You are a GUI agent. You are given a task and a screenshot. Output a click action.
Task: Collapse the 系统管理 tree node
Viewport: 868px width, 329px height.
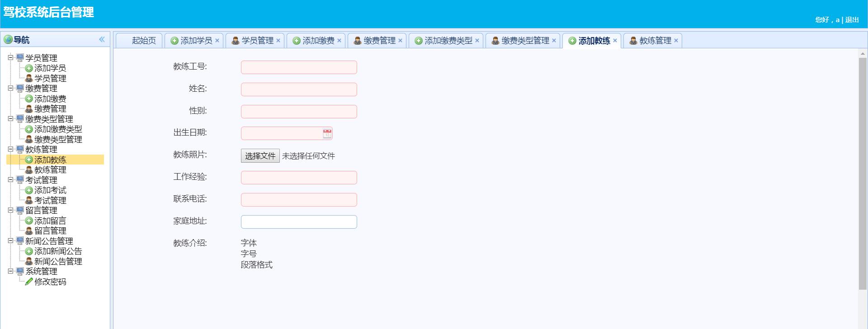pyautogui.click(x=10, y=272)
